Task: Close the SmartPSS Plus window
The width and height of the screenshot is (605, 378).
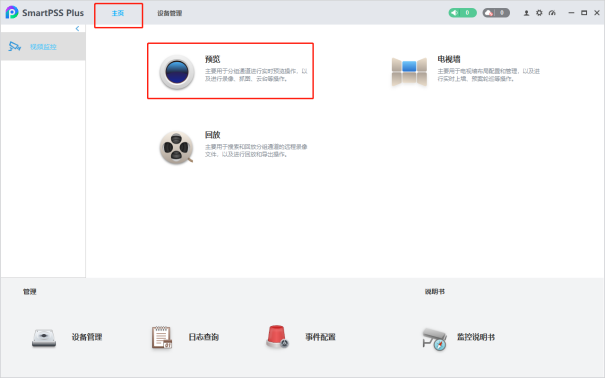Action: pyautogui.click(x=597, y=13)
